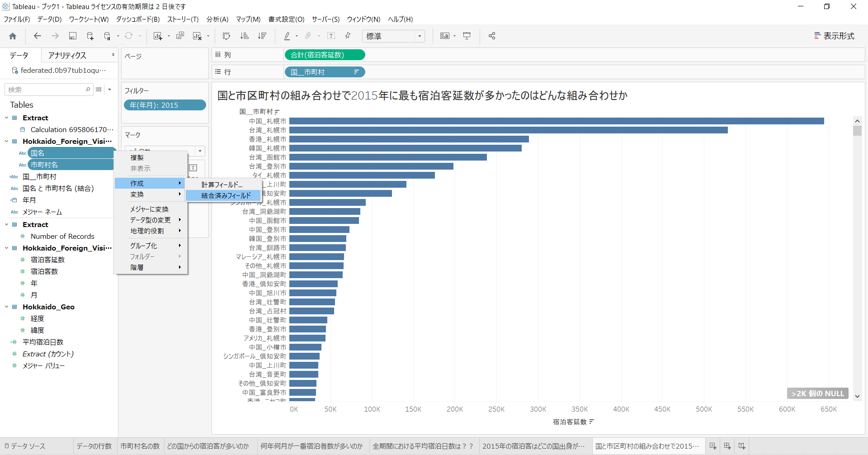Click the highlight pen toolbar icon
This screenshot has height=455, width=868.
point(287,36)
